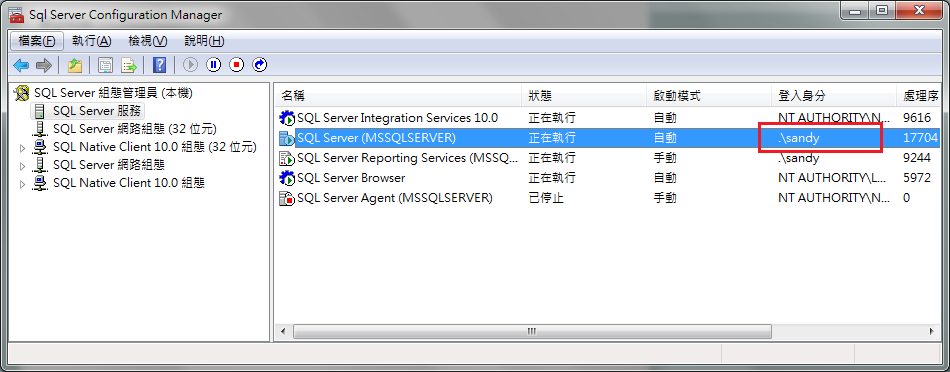The height and width of the screenshot is (372, 950).
Task: Sort by the 名稱 column header
Action: pos(398,96)
